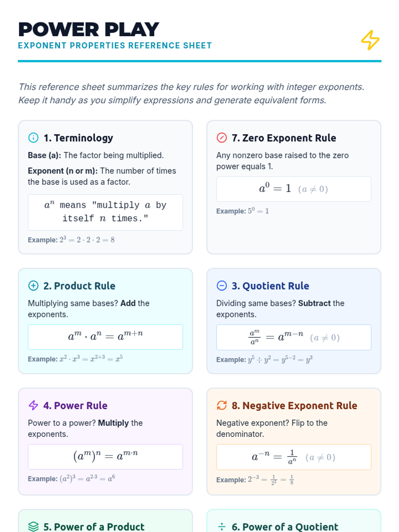399x532 pixels.
Task: Click the layers icon for Power of a Product
Action: click(33, 527)
